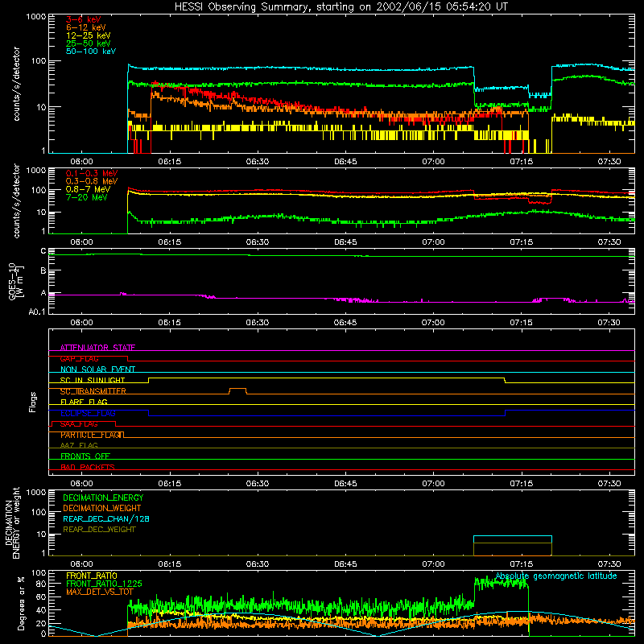Select the 1000 tick of the keV panel
This screenshot has height=644, width=644.
click(36, 17)
